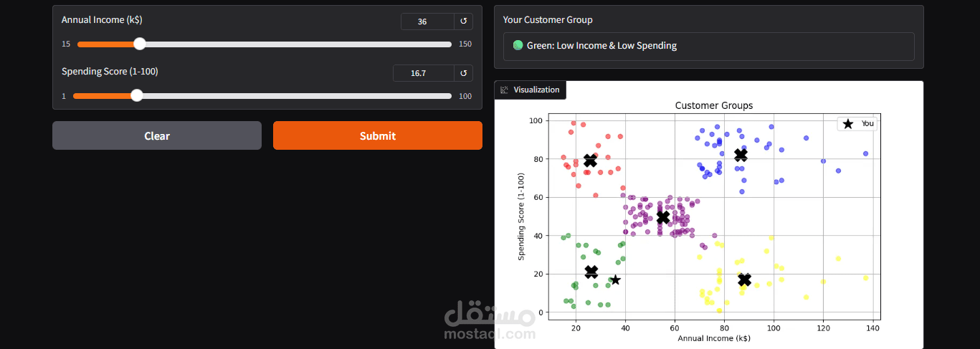Click the black star 'You' marker on plot
Viewport: 980px width, 349px height.
point(614,279)
